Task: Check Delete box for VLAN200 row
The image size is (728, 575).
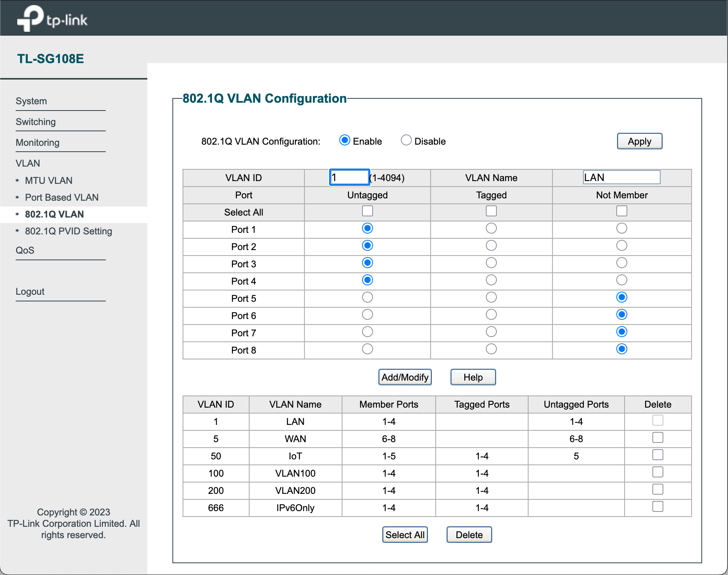Action: 658,490
